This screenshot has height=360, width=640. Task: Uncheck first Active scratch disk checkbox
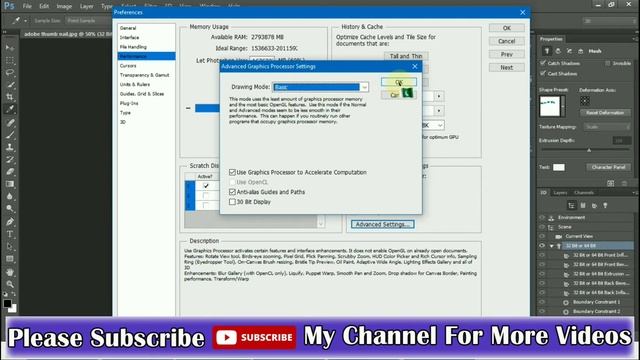click(206, 186)
